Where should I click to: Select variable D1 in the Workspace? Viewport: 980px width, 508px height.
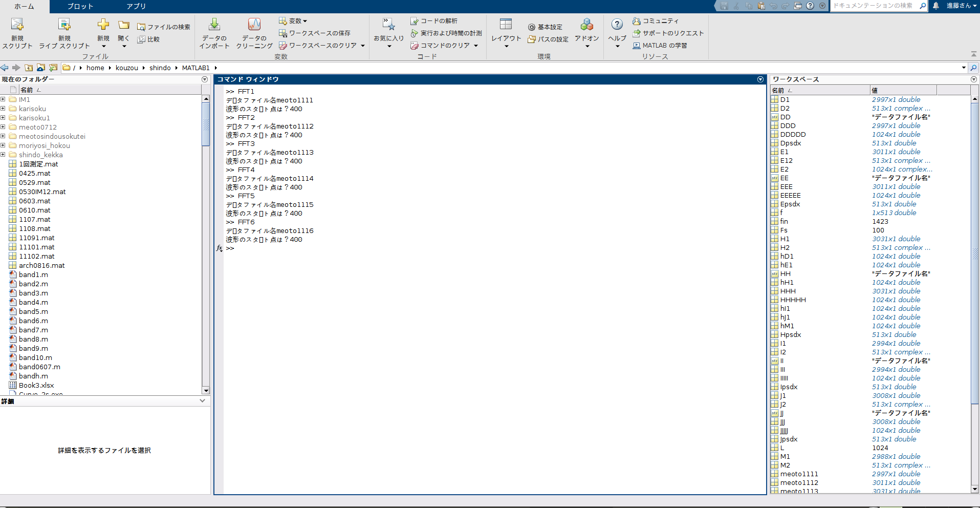coord(785,99)
